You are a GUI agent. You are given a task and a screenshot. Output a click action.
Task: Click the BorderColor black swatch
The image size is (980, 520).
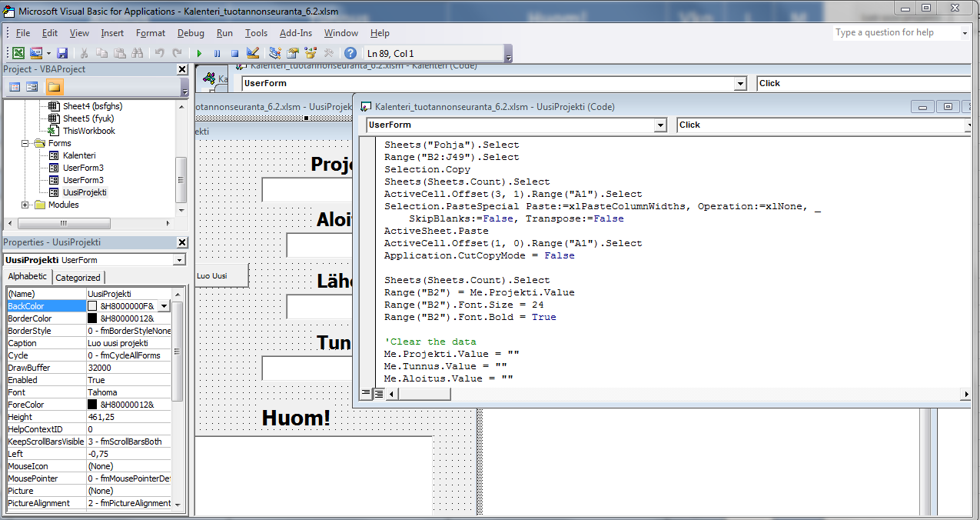(92, 318)
